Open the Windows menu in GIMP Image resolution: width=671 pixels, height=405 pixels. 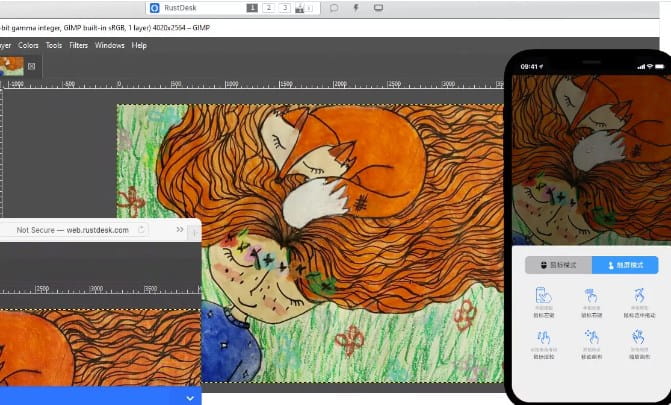click(110, 45)
